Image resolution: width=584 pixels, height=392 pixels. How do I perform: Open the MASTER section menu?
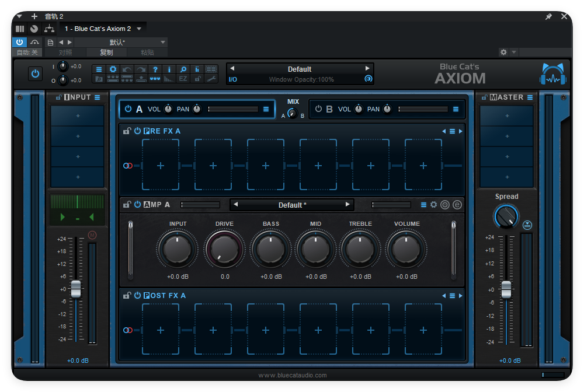530,97
